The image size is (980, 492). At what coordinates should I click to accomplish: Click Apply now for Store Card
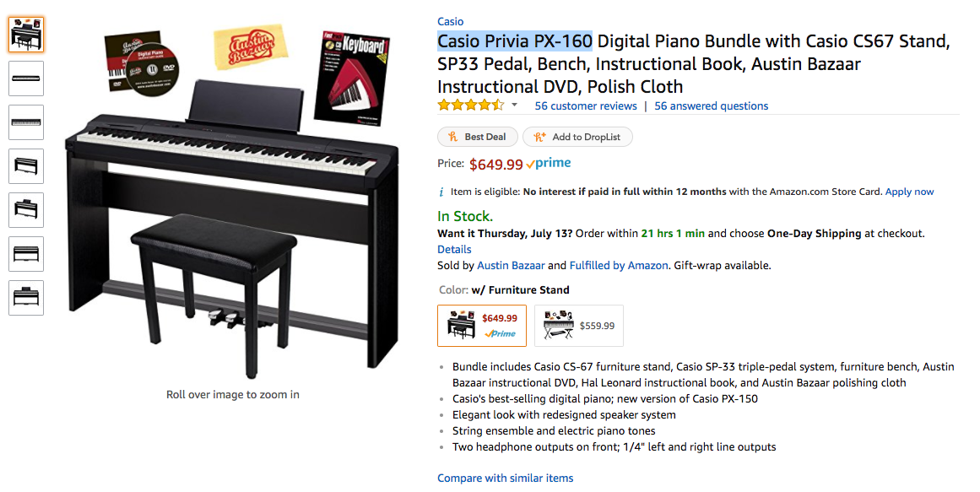click(x=909, y=192)
